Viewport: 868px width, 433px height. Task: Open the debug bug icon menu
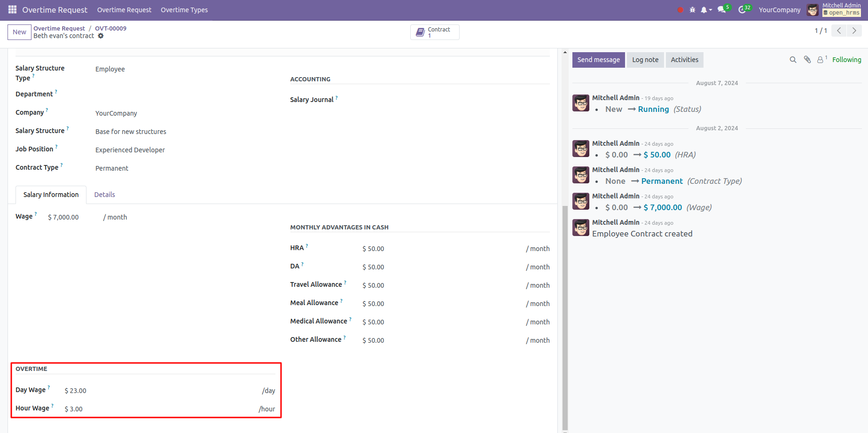click(692, 10)
